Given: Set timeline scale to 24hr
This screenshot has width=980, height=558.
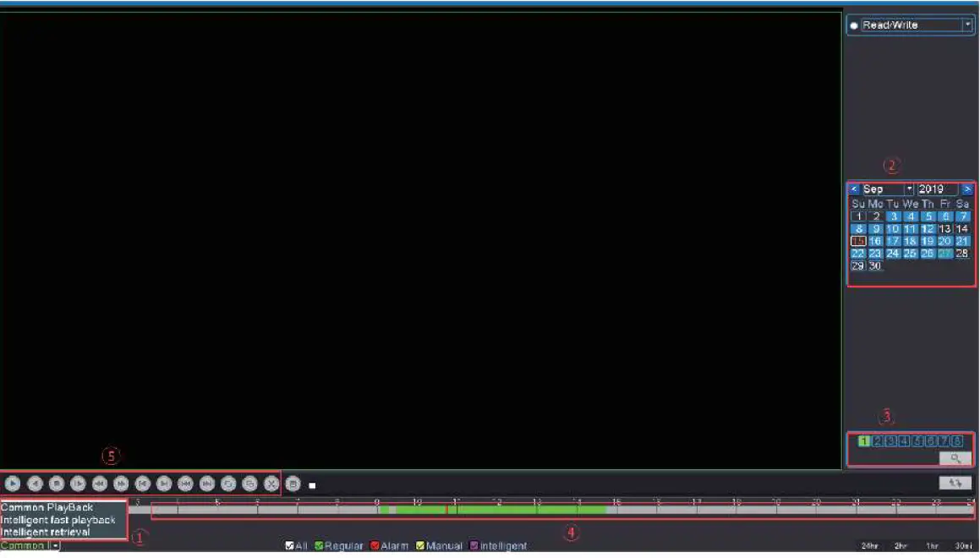Looking at the screenshot, I should (x=869, y=546).
